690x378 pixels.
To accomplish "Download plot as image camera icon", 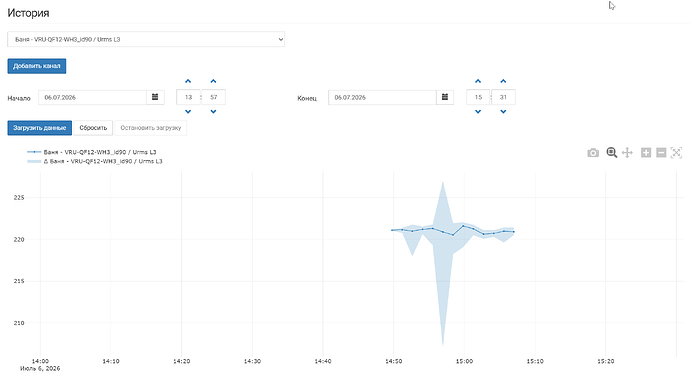I will (593, 153).
